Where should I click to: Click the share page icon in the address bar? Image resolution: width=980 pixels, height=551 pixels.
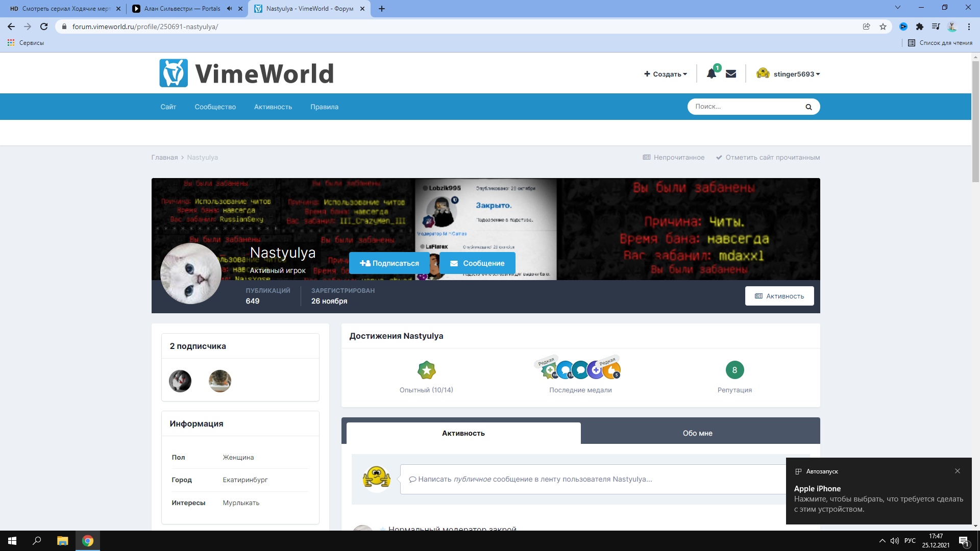coord(866,27)
